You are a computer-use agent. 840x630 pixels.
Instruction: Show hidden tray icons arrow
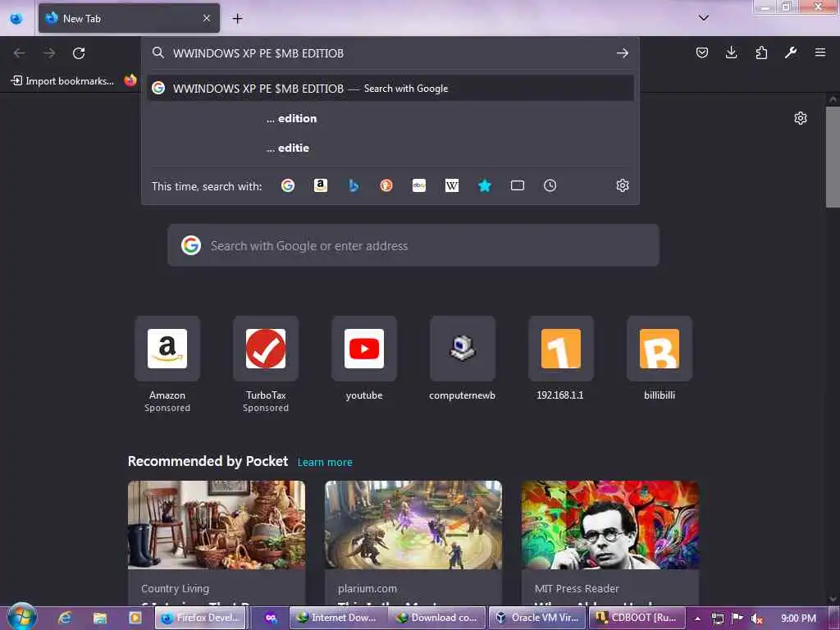coord(697,619)
